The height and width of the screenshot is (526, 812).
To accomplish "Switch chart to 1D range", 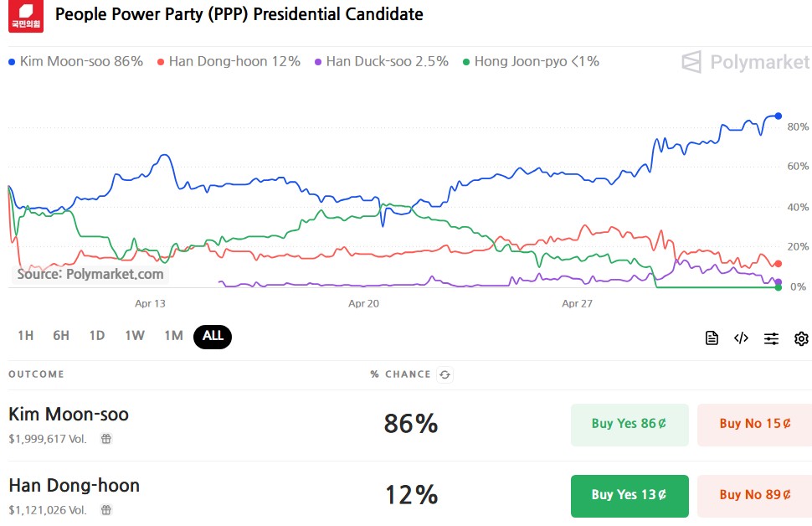I will point(97,336).
